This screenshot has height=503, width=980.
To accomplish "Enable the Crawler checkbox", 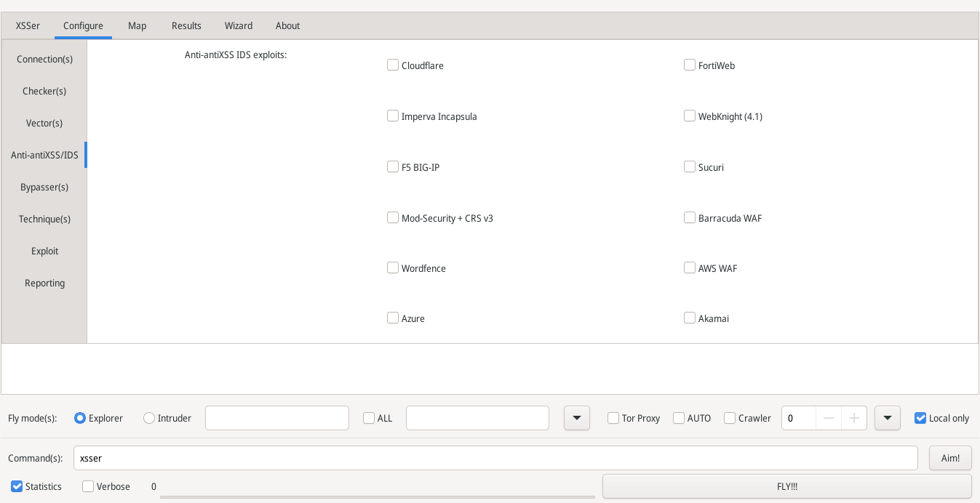I will pos(730,418).
